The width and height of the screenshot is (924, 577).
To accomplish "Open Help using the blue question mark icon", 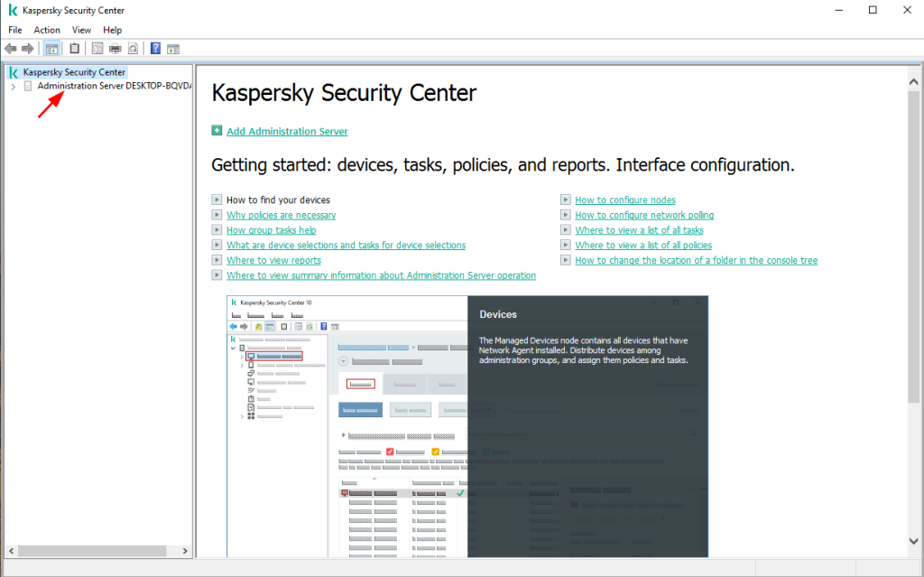I will click(156, 49).
